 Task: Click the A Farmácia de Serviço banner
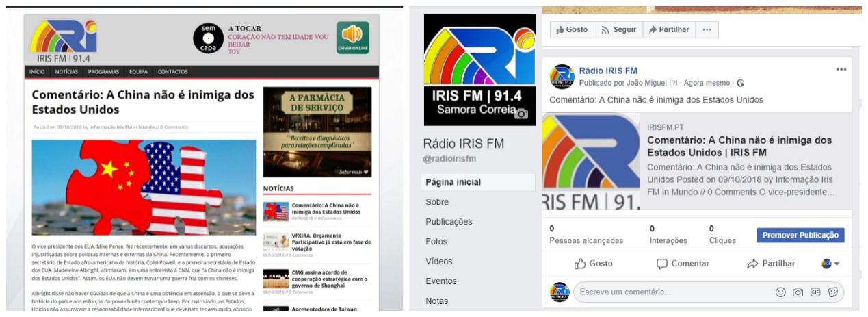click(x=317, y=131)
